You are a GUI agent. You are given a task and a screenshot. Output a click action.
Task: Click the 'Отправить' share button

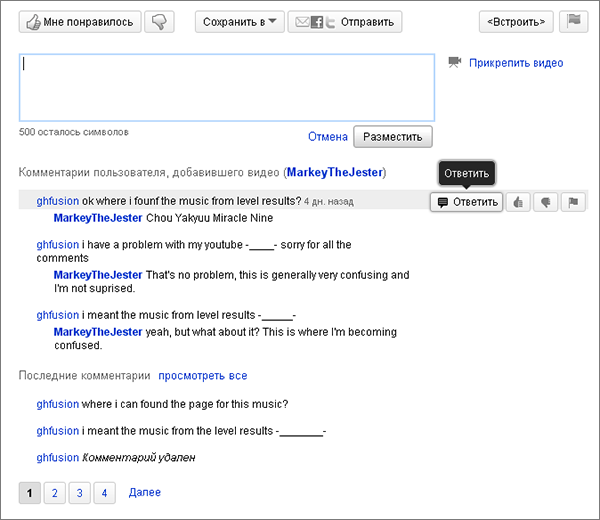(x=345, y=21)
